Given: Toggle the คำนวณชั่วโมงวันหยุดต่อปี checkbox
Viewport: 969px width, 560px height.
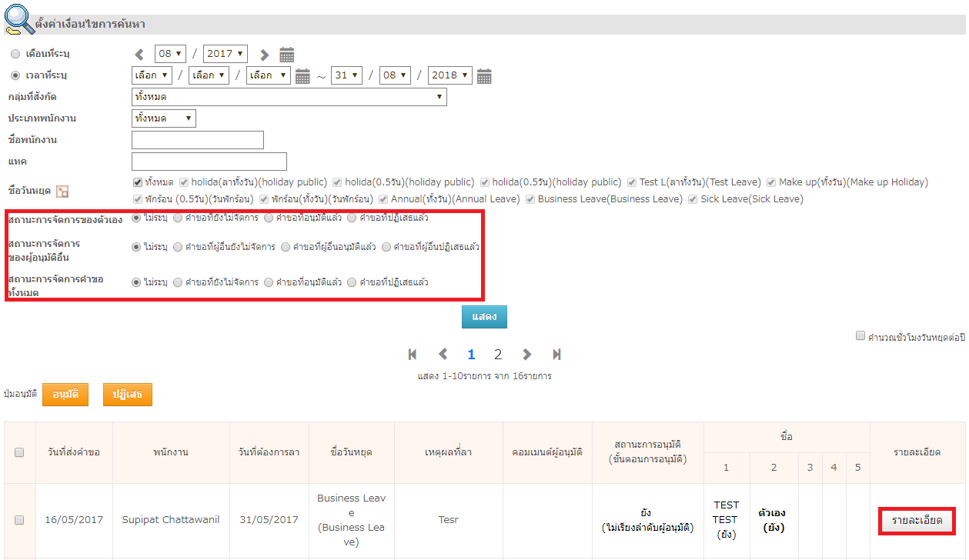Looking at the screenshot, I should (860, 336).
